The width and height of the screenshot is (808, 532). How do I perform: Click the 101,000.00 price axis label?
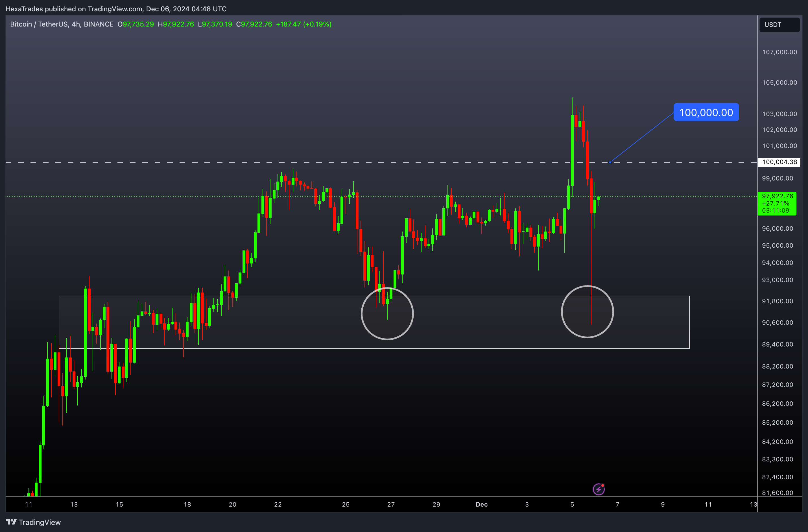tap(779, 146)
